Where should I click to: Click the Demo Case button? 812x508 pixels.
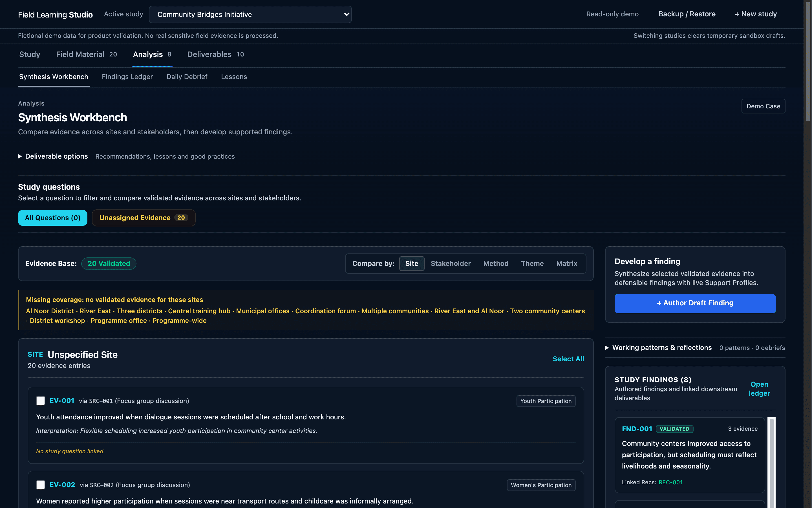pos(763,106)
